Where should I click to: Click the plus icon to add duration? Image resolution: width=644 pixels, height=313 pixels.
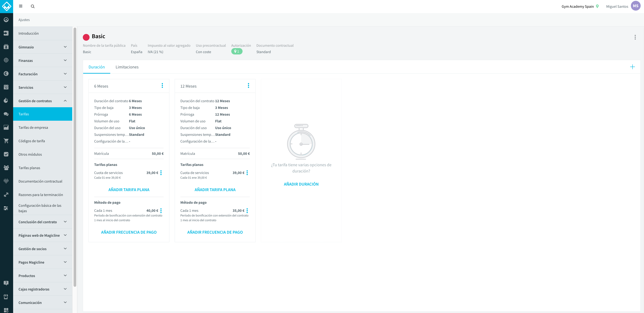click(x=632, y=67)
